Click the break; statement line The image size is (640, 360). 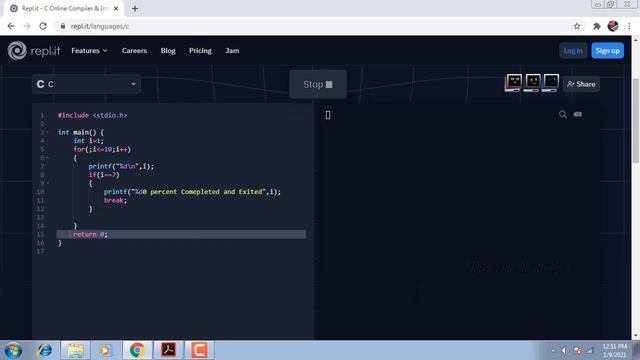[115, 200]
